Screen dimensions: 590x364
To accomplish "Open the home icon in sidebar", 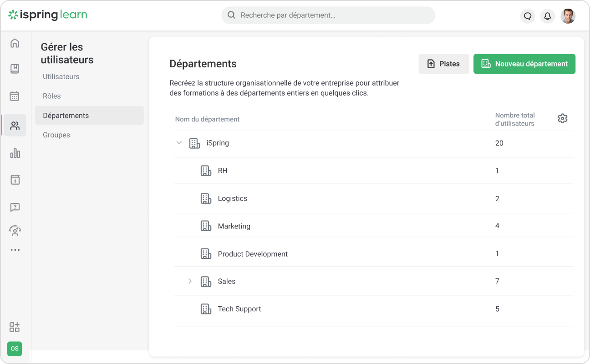I will [15, 43].
